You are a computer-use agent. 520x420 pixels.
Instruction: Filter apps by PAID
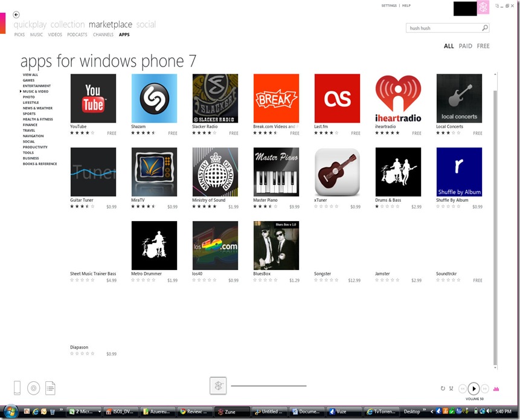[465, 46]
